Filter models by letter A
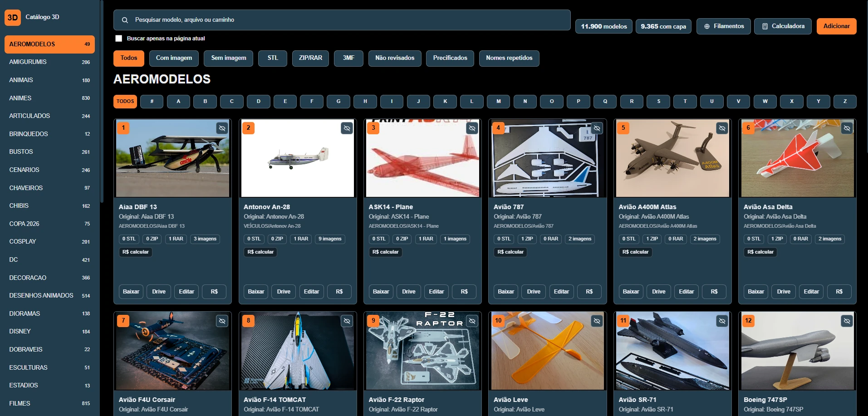 178,102
